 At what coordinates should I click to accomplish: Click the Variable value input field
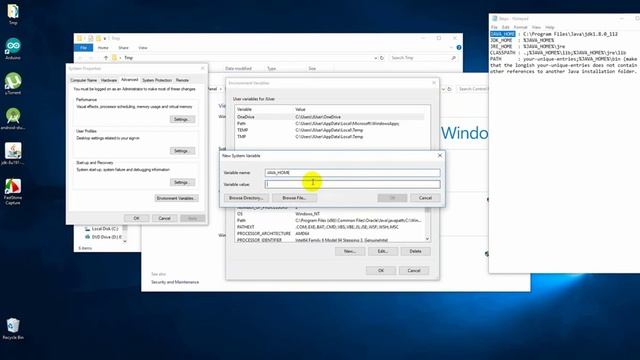(x=352, y=184)
